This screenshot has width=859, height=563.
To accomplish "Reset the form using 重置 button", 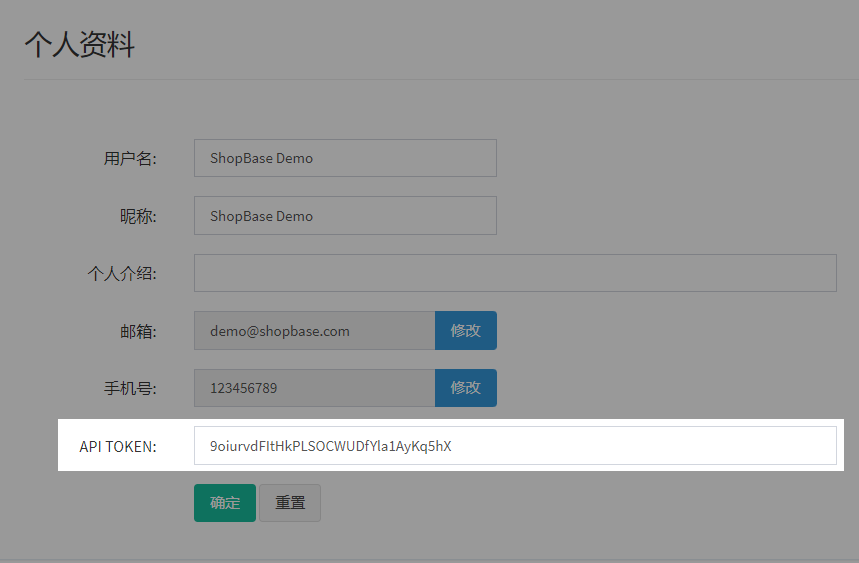I will 290,503.
